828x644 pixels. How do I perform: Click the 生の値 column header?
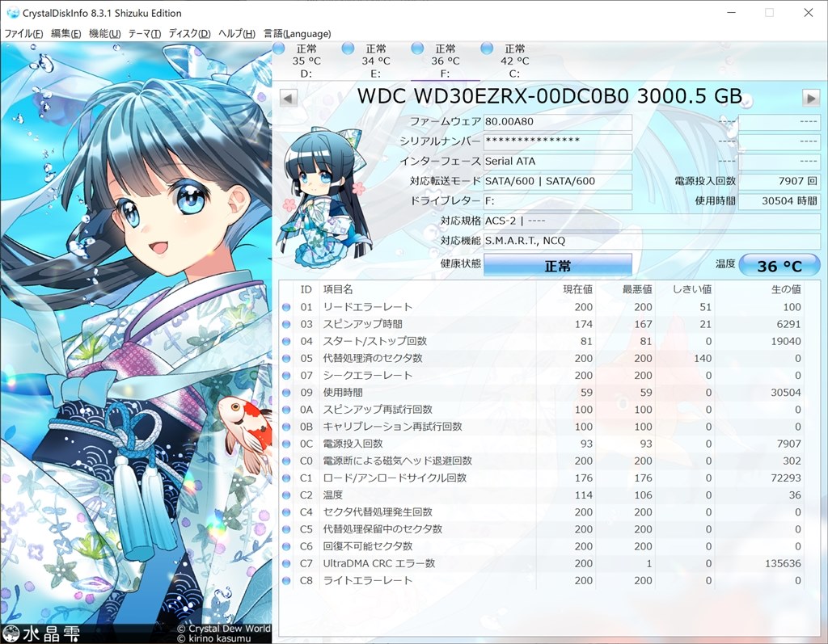[759, 289]
